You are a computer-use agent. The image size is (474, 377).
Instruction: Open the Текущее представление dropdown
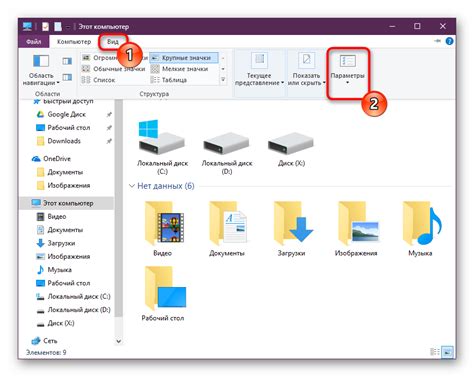(x=259, y=70)
